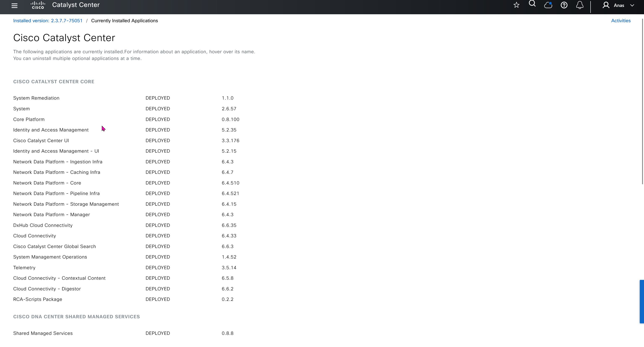
Task: Click the Shared Managed Services entry
Action: (43, 334)
